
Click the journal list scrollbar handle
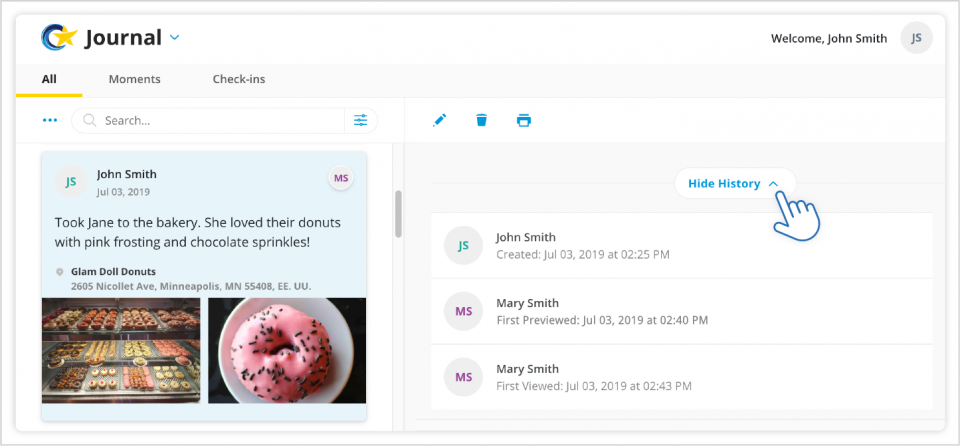tap(398, 214)
